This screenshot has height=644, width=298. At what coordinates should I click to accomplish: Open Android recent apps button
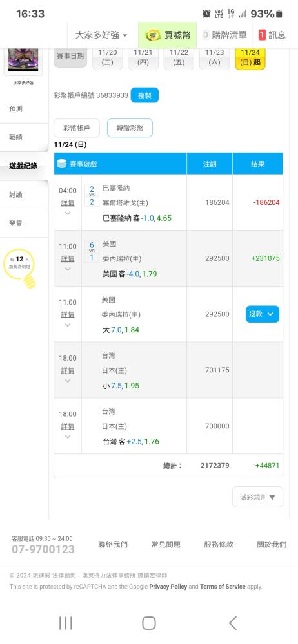(x=65, y=623)
